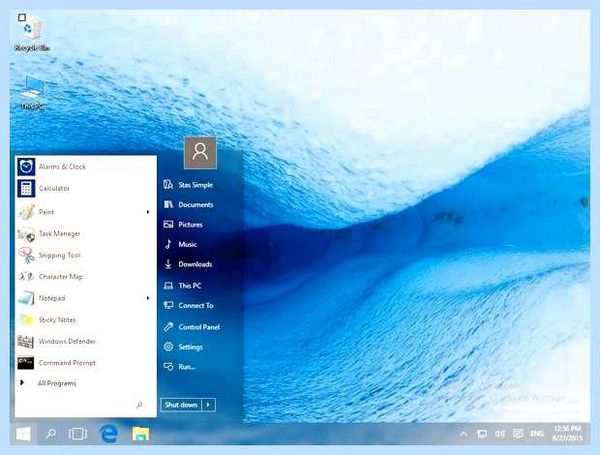Click the Shut down button
The image size is (600, 455).
click(181, 405)
